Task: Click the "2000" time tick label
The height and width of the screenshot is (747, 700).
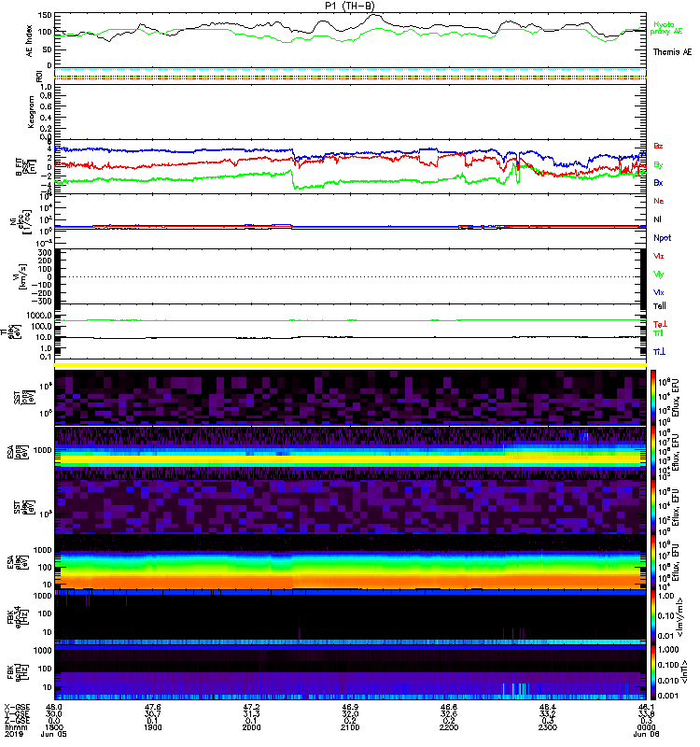Action: point(251,727)
